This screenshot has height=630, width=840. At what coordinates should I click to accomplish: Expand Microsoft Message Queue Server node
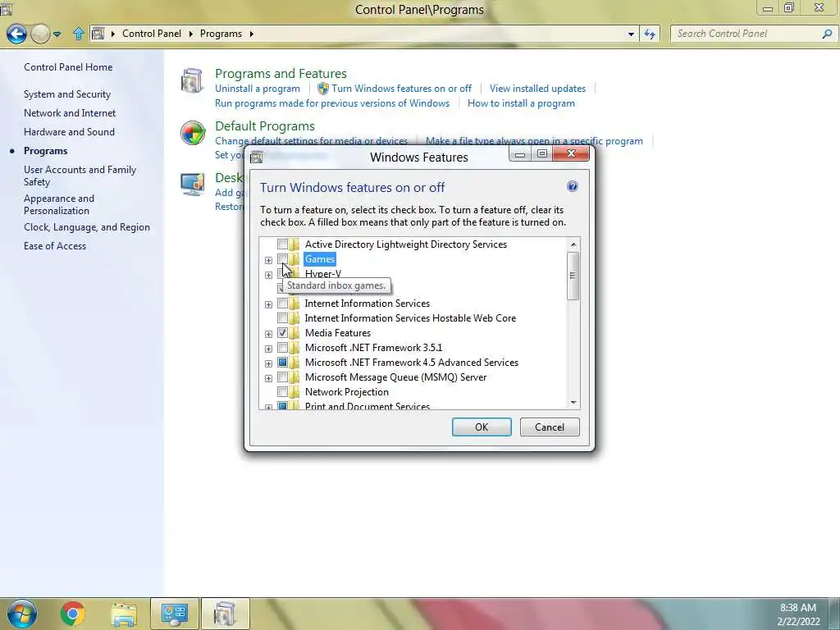[268, 378]
